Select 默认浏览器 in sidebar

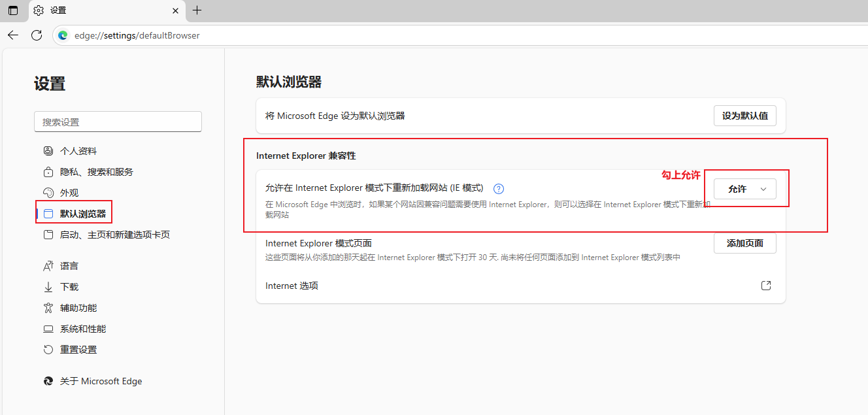[82, 214]
